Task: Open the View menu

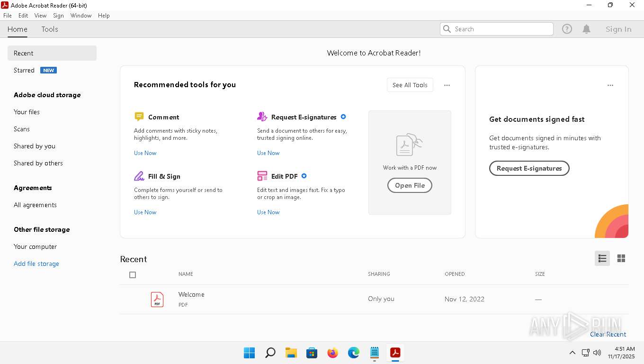Action: (40, 16)
